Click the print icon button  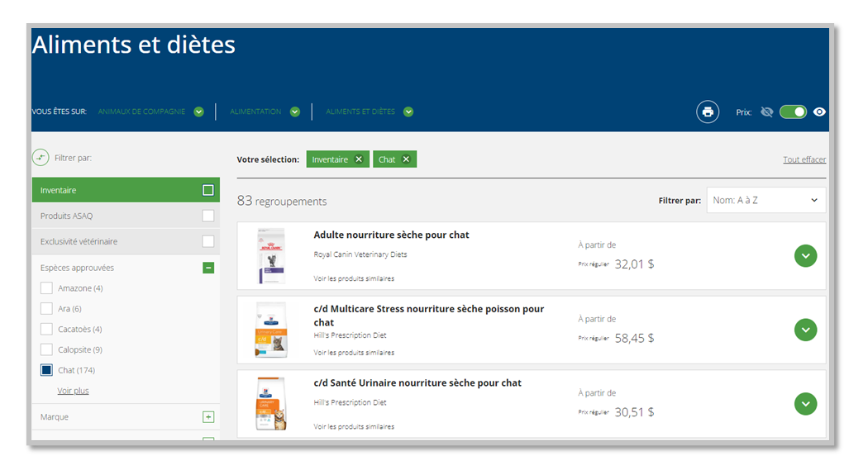pos(708,112)
